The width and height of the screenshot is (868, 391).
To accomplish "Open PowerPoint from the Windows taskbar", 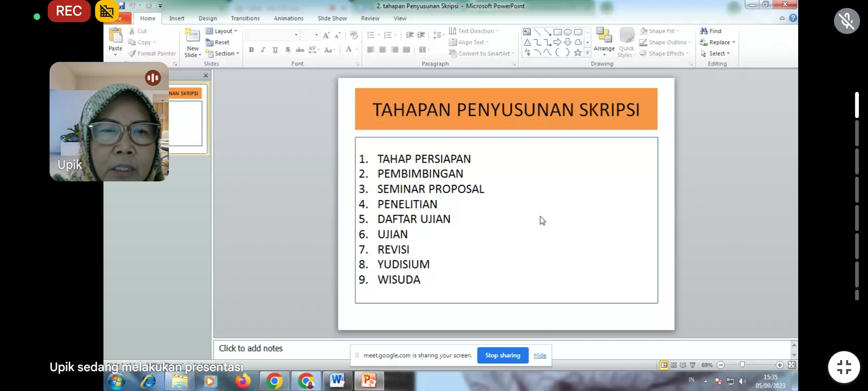I will click(369, 381).
